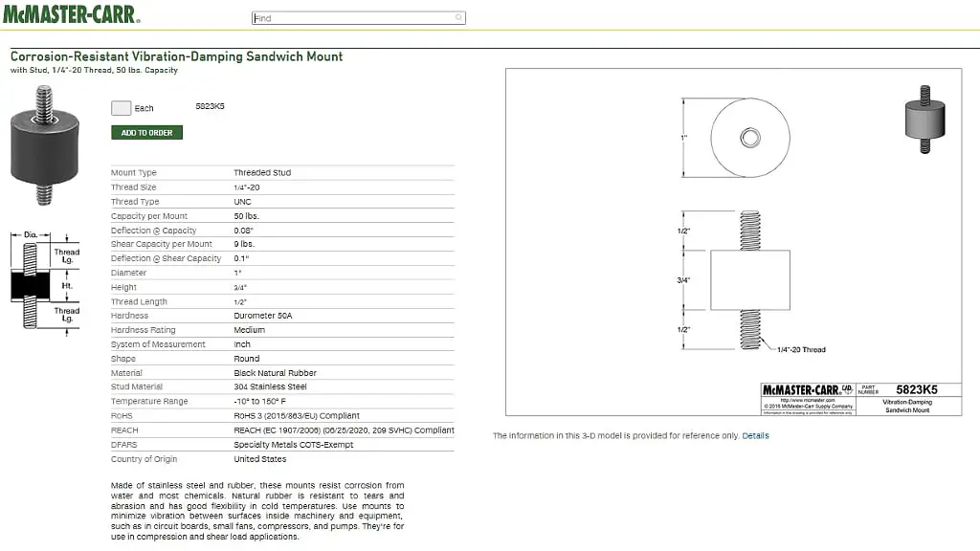This screenshot has width=980, height=551.
Task: Click the '1/4"-20 Thread' drawing callout
Action: (801, 349)
